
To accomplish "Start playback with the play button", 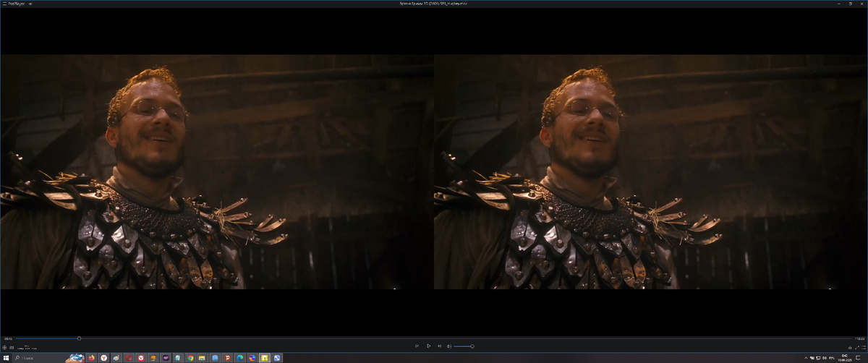I will click(x=428, y=346).
